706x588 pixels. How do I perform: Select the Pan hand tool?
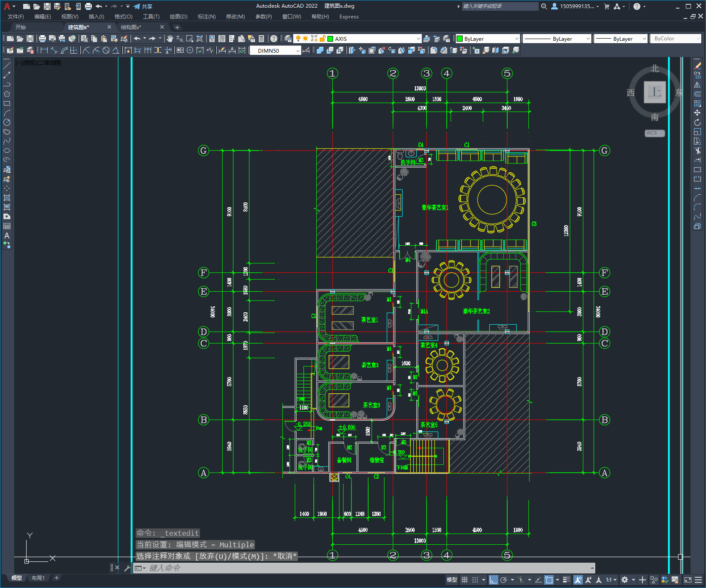coord(170,39)
